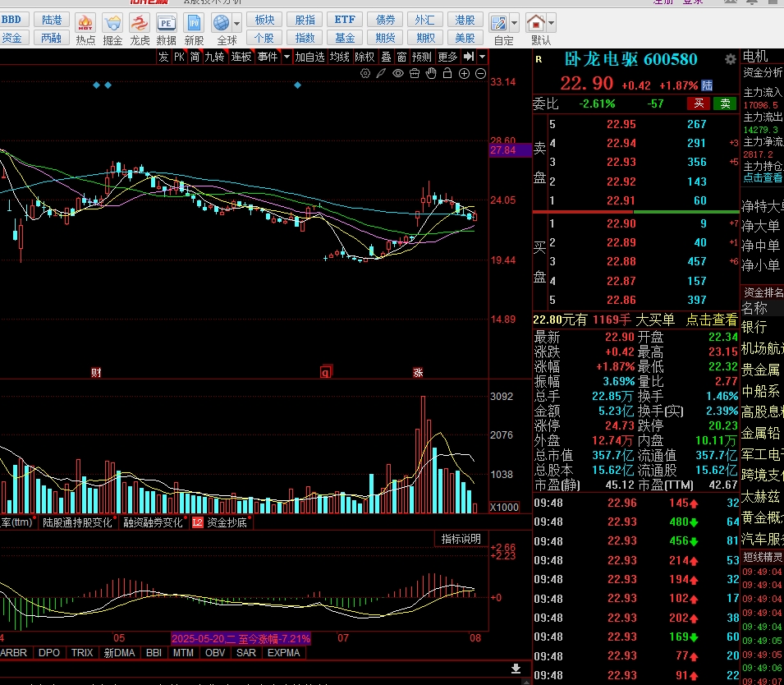This screenshot has height=685, width=784.
Task: Click the R margin-trading badge
Action: 539,59
